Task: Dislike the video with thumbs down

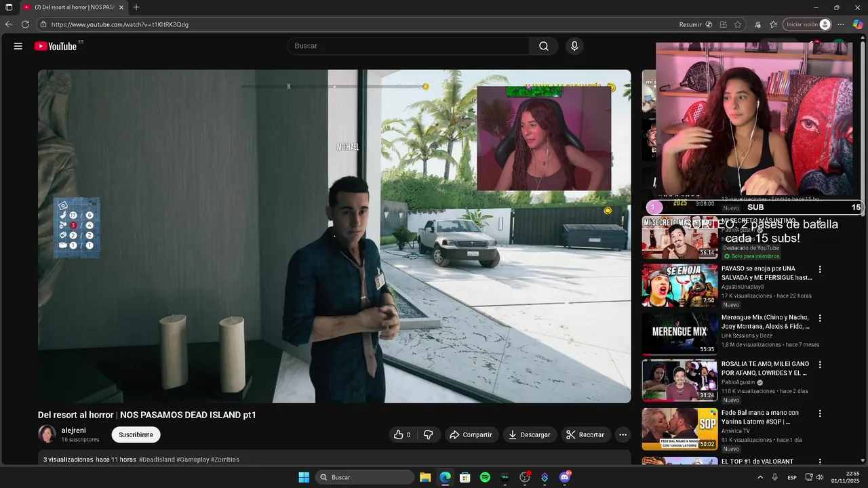Action: pyautogui.click(x=429, y=434)
